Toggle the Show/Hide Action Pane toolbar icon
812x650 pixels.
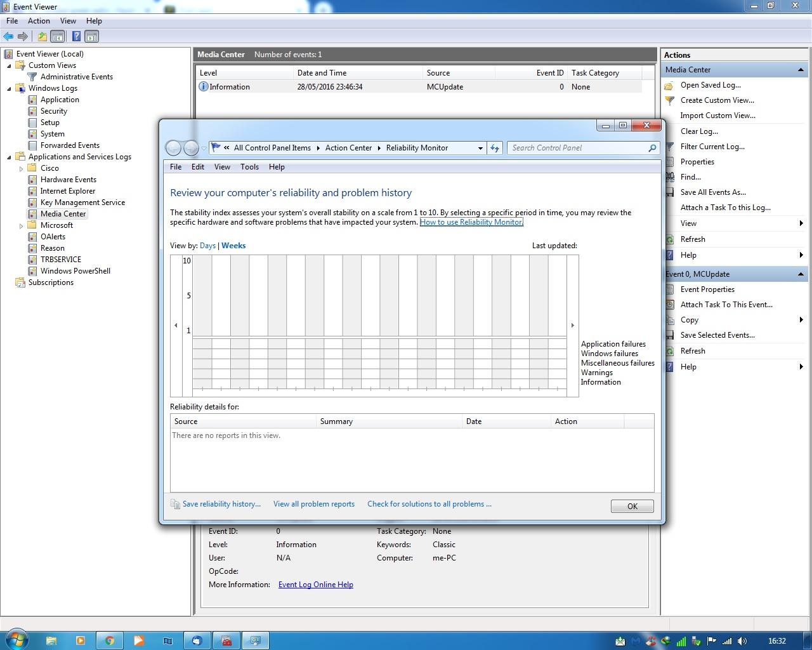(x=92, y=37)
